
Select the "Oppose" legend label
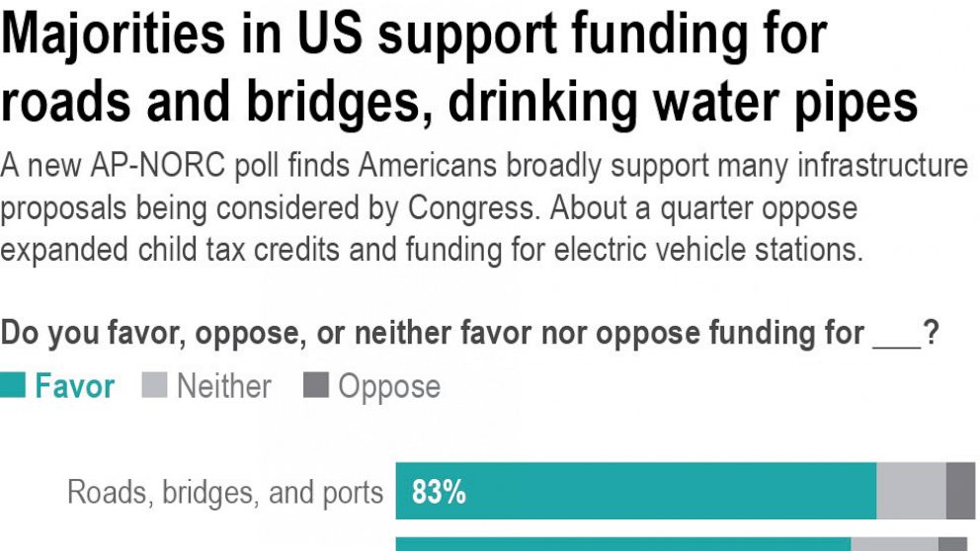pyautogui.click(x=389, y=386)
